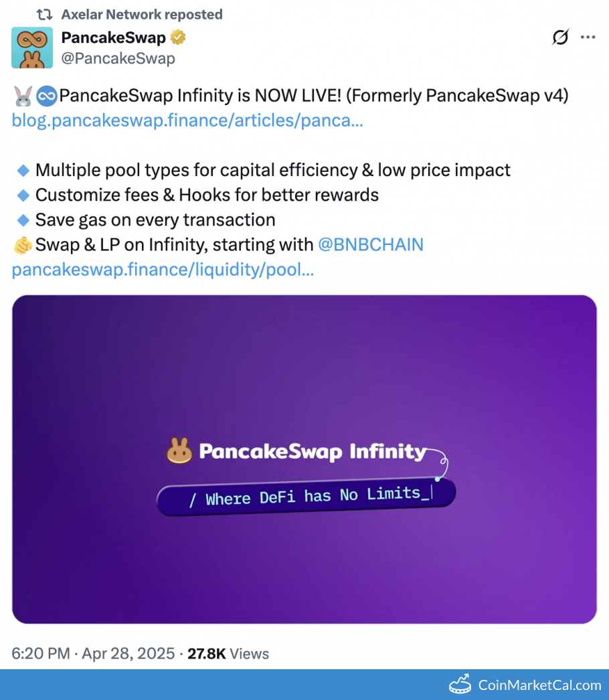The height and width of the screenshot is (700, 609).
Task: Click the @BNBCHAIN mention
Action: pos(371,245)
